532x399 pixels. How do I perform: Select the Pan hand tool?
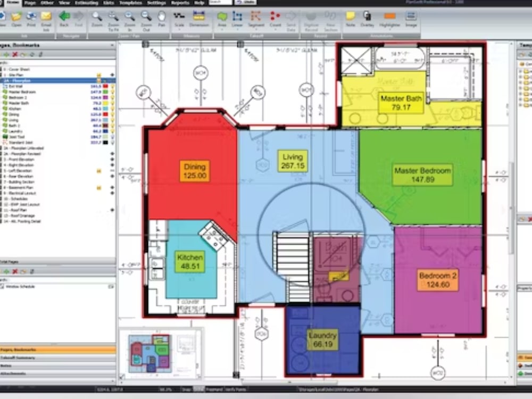(162, 19)
